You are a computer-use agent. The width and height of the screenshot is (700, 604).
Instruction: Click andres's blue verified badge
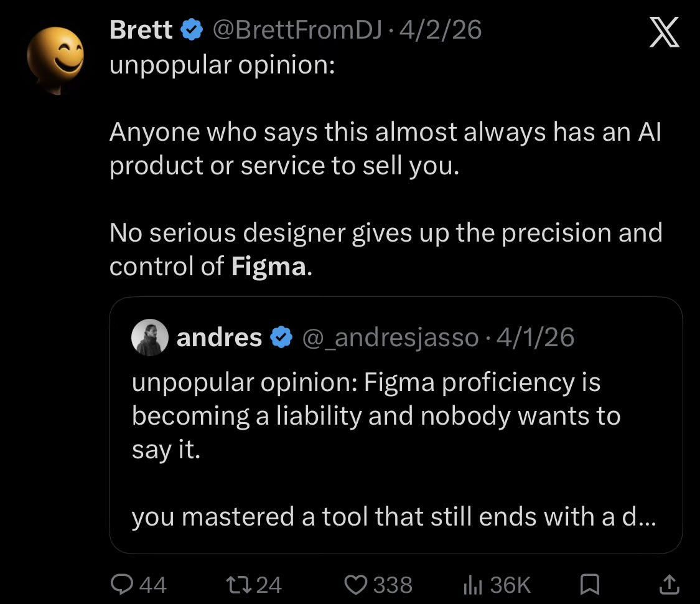point(281,337)
